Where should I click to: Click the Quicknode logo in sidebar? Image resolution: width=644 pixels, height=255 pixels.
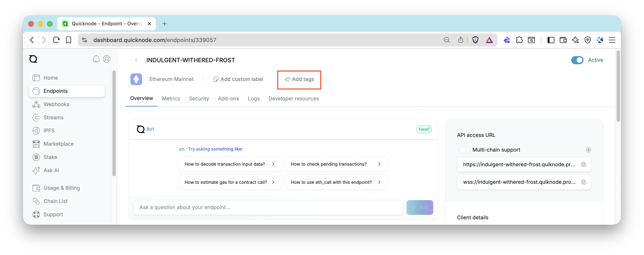(33, 59)
